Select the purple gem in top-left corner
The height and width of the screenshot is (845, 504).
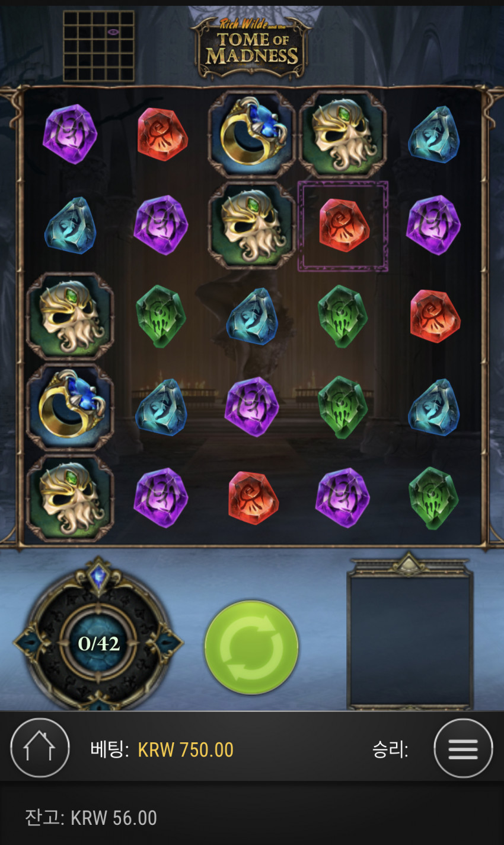70,134
